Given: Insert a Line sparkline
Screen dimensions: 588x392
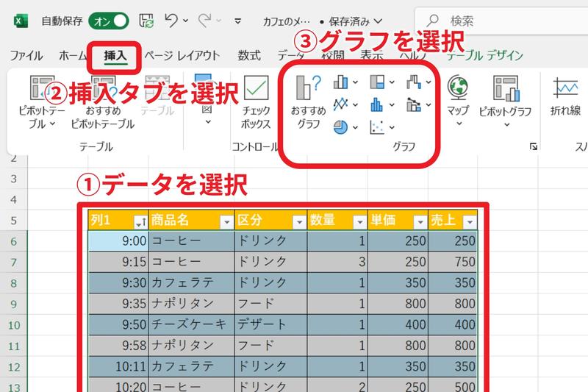Looking at the screenshot, I should pos(565,96).
